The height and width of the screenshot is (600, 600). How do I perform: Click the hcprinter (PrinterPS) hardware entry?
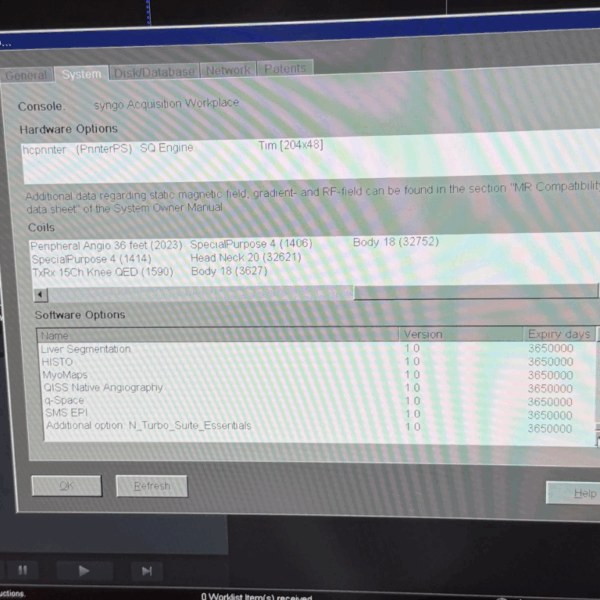pyautogui.click(x=77, y=149)
